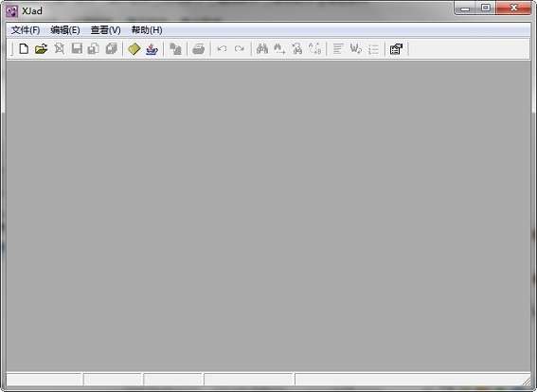Click the Java cup decompile icon

(x=152, y=49)
